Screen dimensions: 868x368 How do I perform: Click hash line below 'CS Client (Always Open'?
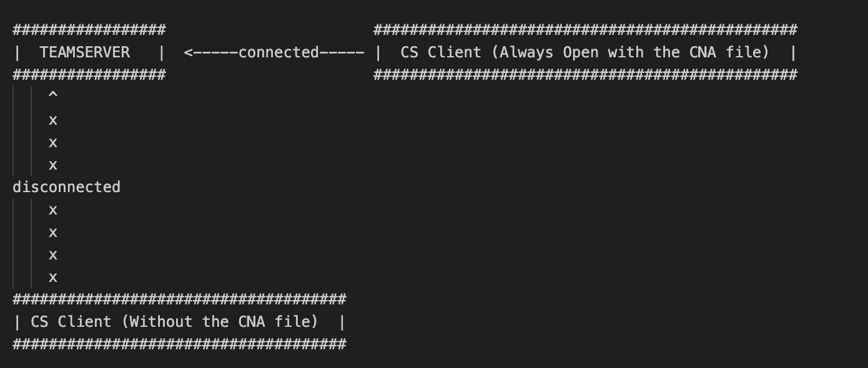point(585,75)
